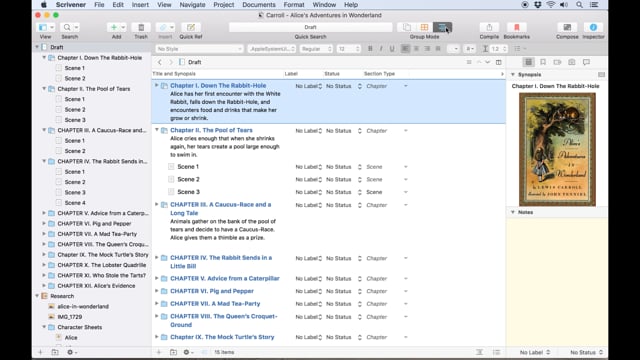Open the No Status picker in the inspector footer
The width and height of the screenshot is (640, 360).
(586, 352)
